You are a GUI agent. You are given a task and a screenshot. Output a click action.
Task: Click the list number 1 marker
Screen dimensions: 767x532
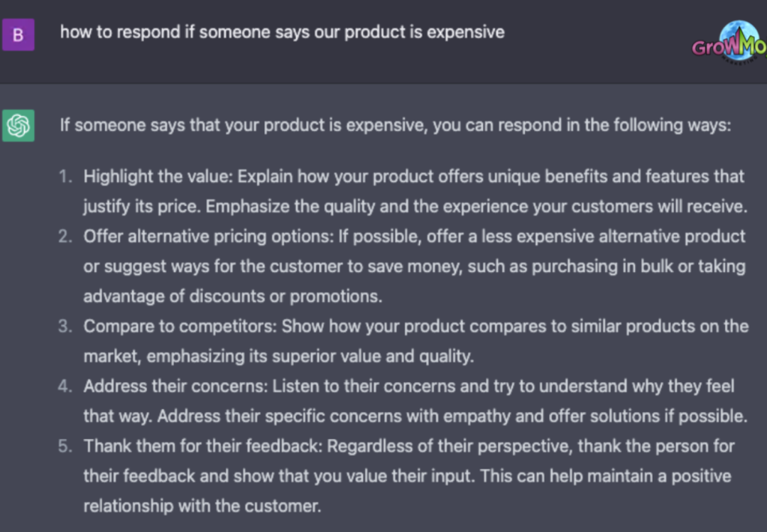coord(66,176)
